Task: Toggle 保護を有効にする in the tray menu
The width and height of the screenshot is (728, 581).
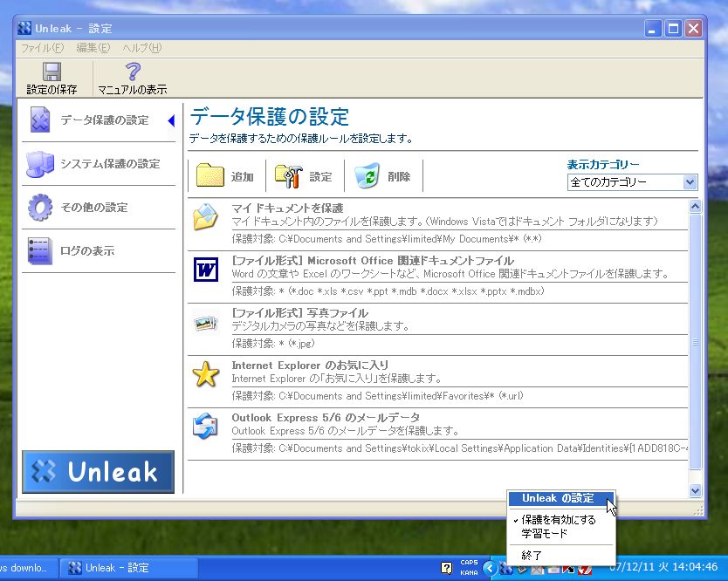Action: pyautogui.click(x=561, y=520)
